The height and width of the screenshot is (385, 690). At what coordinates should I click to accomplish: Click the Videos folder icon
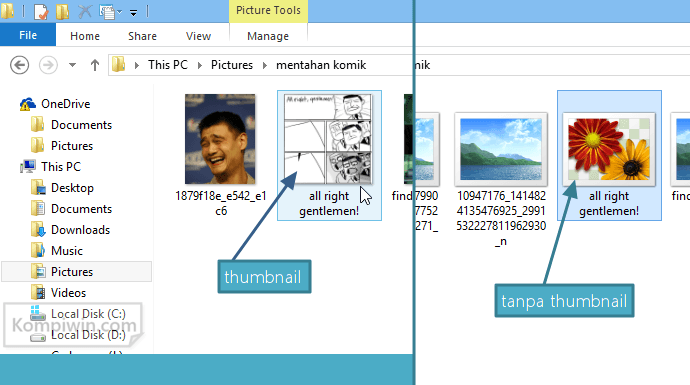[x=38, y=293]
